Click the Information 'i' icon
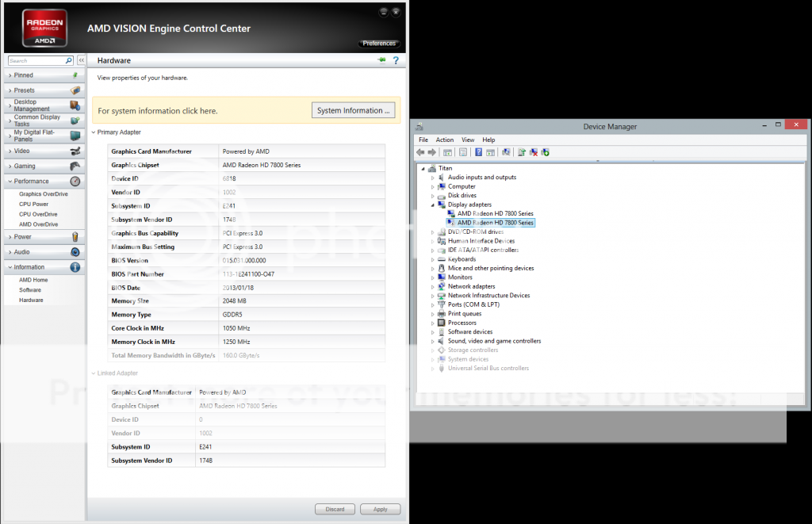This screenshot has width=812, height=524. pos(75,267)
